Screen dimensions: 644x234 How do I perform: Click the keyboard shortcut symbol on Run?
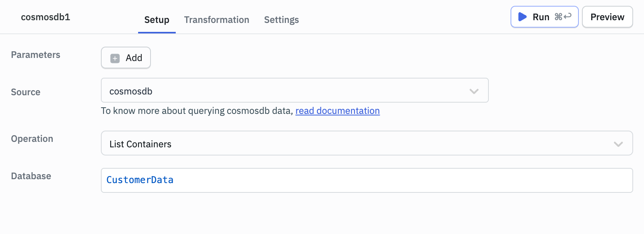[563, 17]
